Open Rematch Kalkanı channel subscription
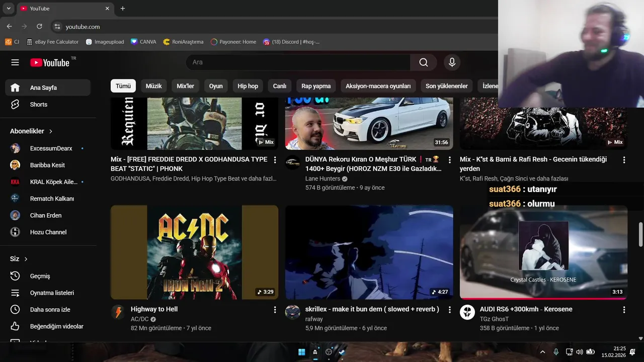644x362 pixels. point(48,199)
